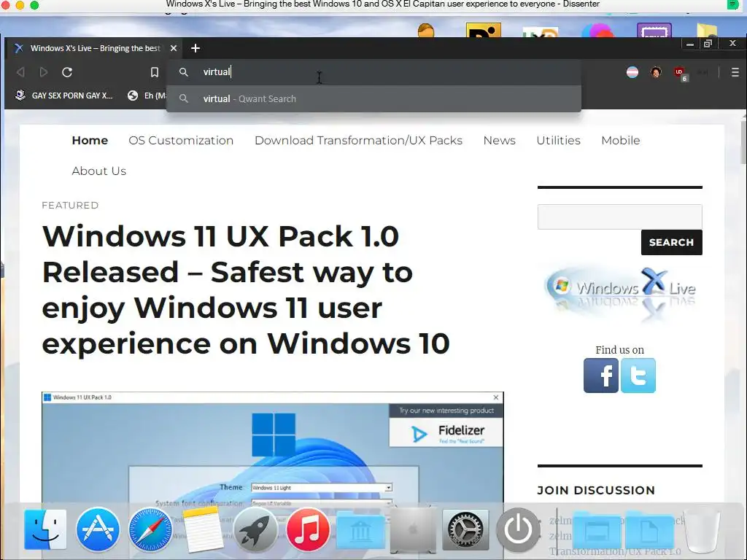
Task: Open the Mobile menu item
Action: (x=620, y=141)
